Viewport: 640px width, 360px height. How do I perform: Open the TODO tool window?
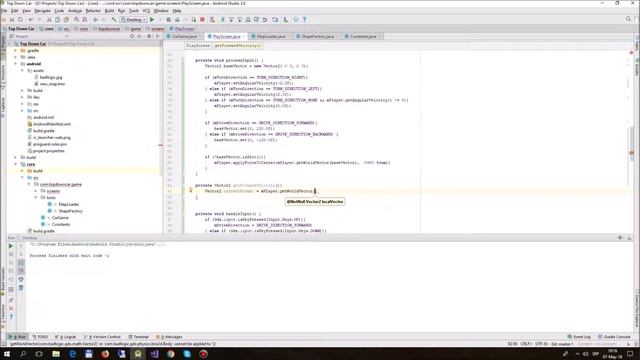[x=40, y=337]
